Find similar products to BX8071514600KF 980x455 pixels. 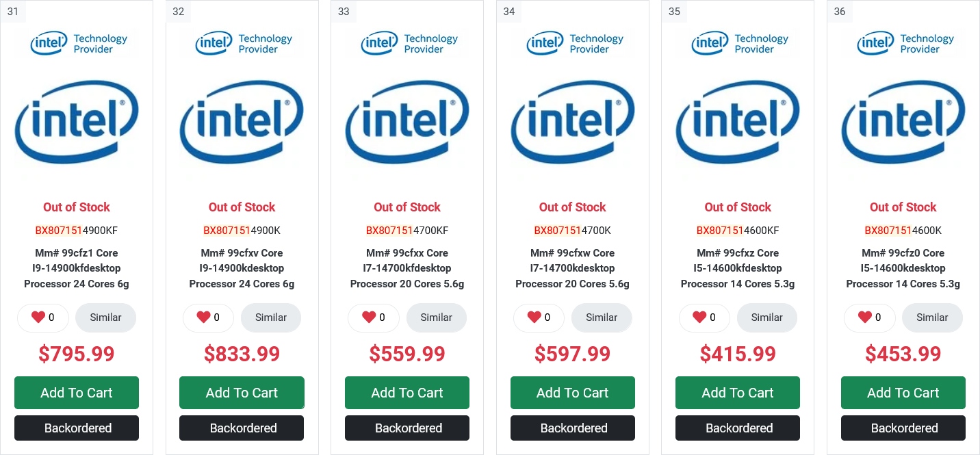pyautogui.click(x=766, y=317)
